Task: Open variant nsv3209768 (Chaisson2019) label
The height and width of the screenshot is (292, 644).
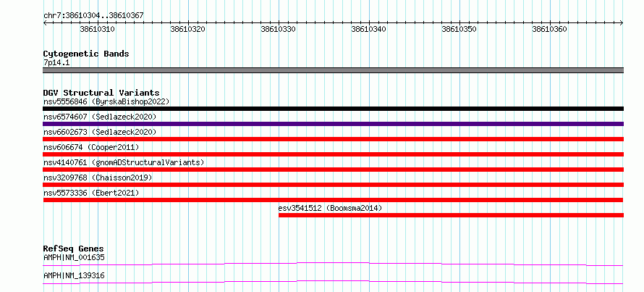Action: pyautogui.click(x=98, y=178)
